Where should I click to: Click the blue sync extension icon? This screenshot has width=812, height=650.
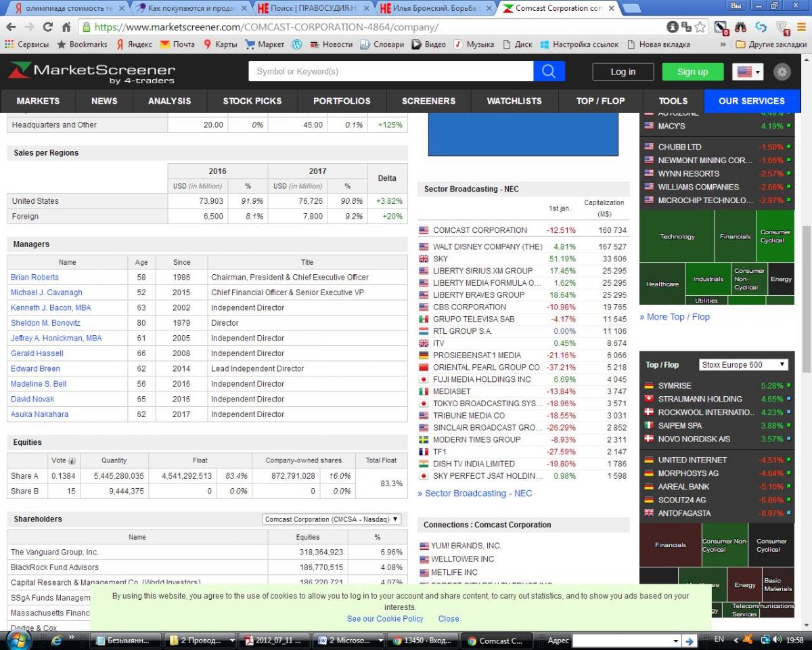[x=761, y=28]
